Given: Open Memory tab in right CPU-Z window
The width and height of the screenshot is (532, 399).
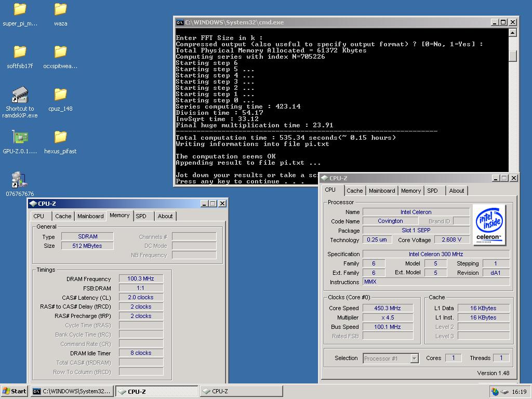Looking at the screenshot, I should (x=411, y=191).
